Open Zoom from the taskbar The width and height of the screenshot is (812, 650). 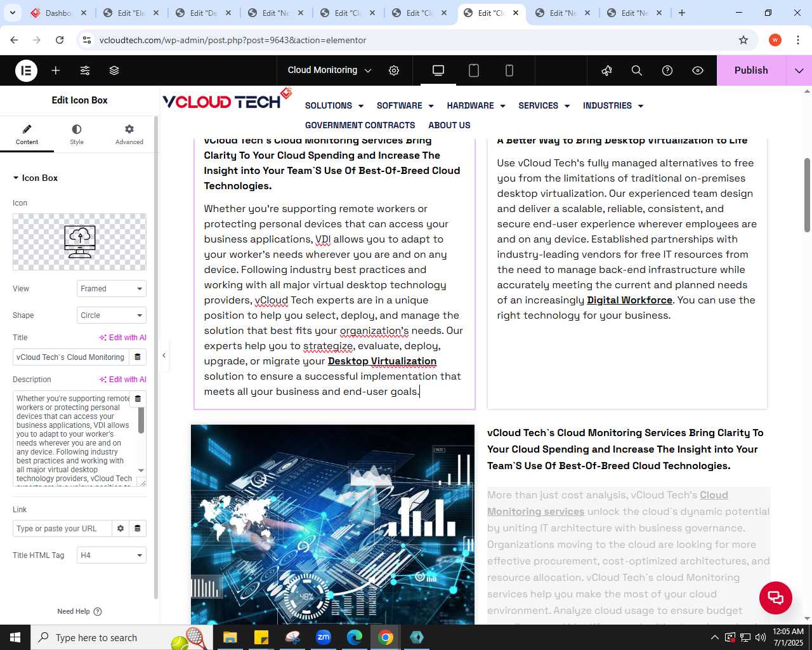324,637
